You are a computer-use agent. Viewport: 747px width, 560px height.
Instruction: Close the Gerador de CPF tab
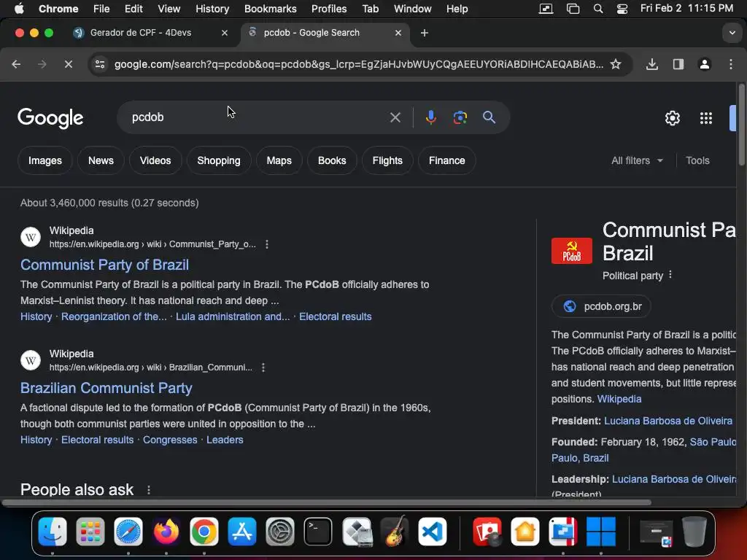[x=225, y=33]
